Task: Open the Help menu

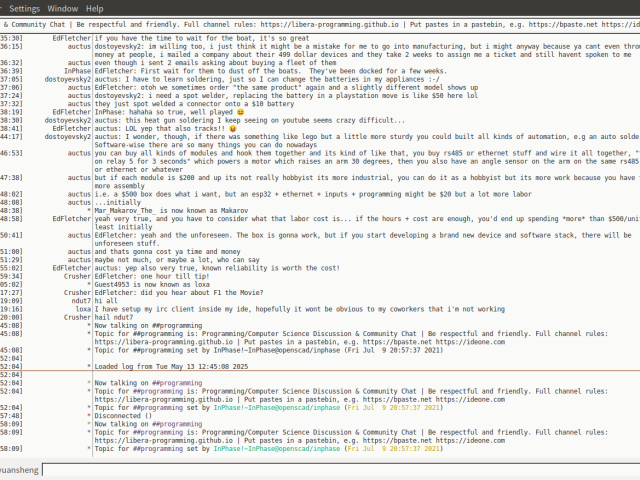Action: 95,8
